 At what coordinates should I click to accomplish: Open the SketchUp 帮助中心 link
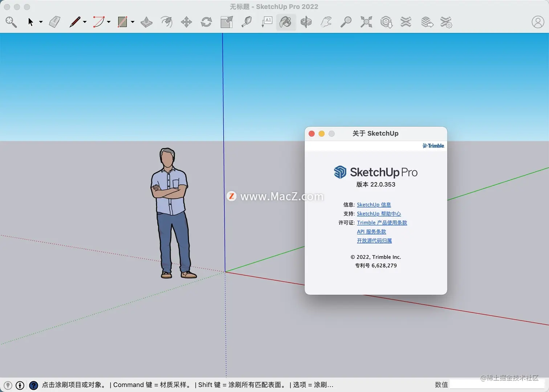tap(379, 214)
